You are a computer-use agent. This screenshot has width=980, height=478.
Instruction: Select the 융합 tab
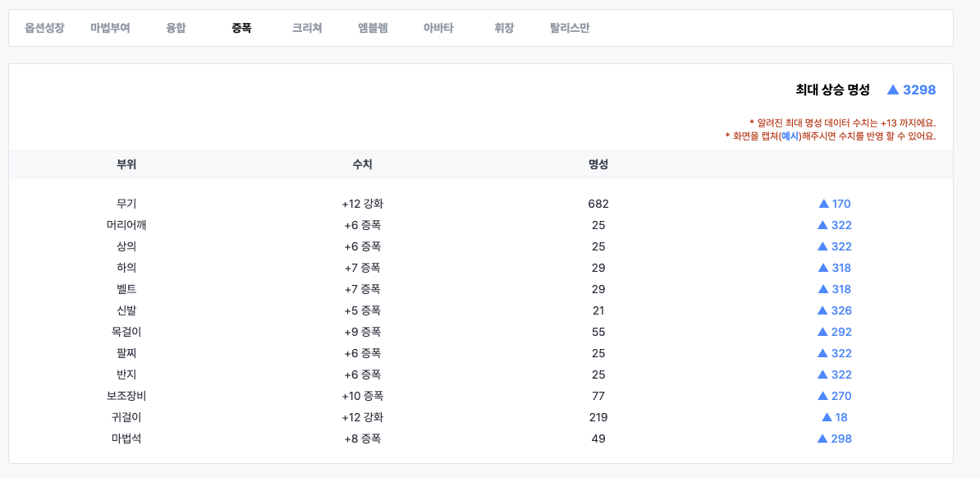[176, 28]
